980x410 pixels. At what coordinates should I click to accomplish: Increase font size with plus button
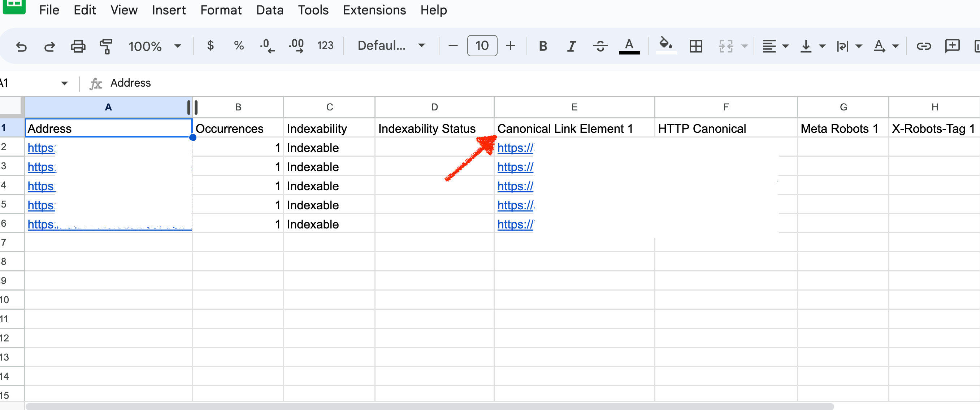pyautogui.click(x=511, y=46)
